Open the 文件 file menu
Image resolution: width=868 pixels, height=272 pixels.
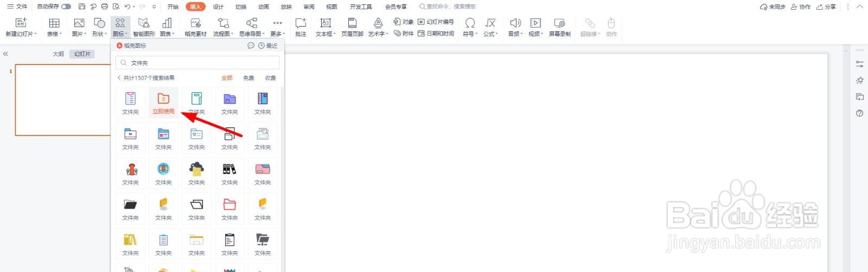click(17, 7)
